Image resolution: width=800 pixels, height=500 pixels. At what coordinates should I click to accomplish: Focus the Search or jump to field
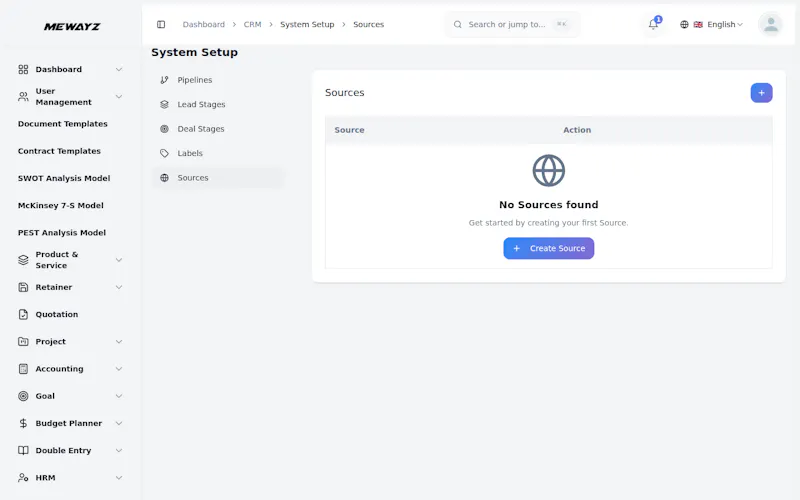[512, 24]
